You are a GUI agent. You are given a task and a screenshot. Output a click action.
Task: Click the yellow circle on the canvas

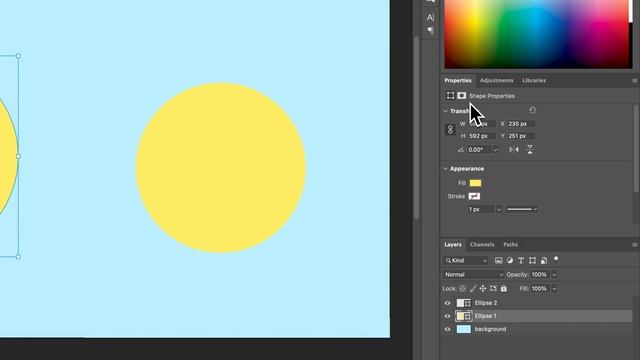pyautogui.click(x=221, y=168)
